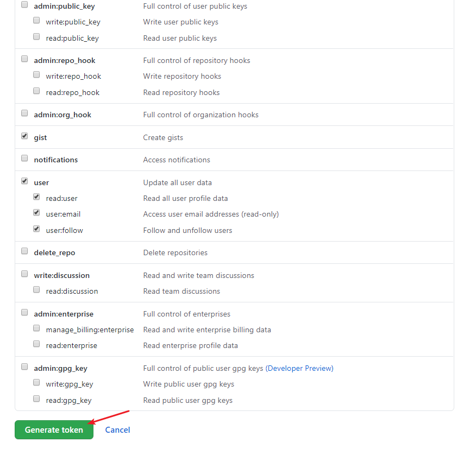
Task: Click the Generate token button
Action: [54, 429]
